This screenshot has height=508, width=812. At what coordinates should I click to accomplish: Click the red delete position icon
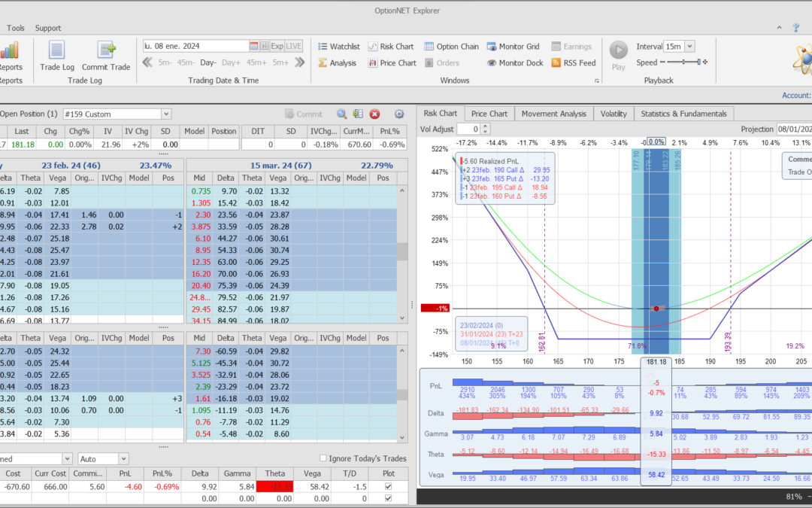(x=374, y=114)
